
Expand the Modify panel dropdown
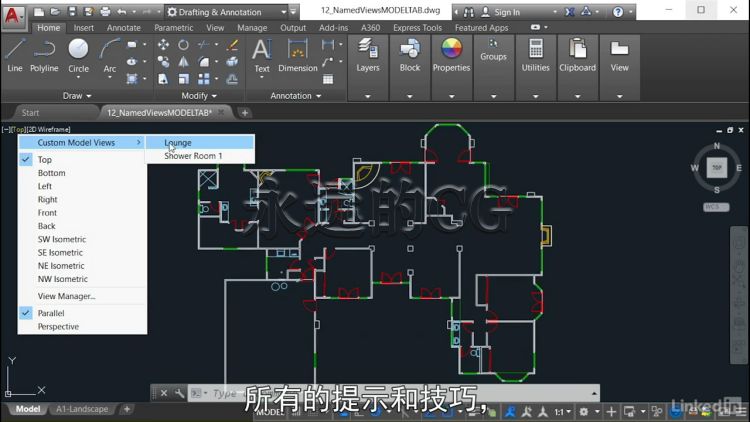coord(199,96)
